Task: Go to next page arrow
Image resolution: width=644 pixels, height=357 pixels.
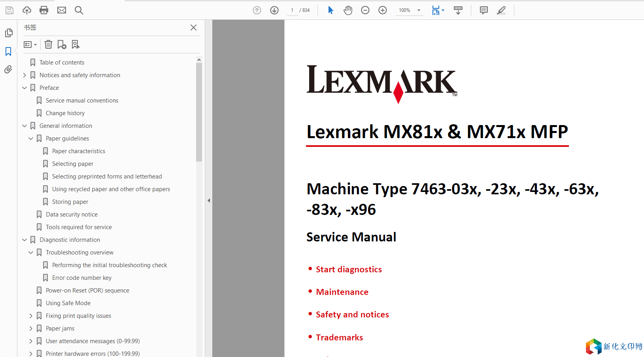Action: (274, 10)
